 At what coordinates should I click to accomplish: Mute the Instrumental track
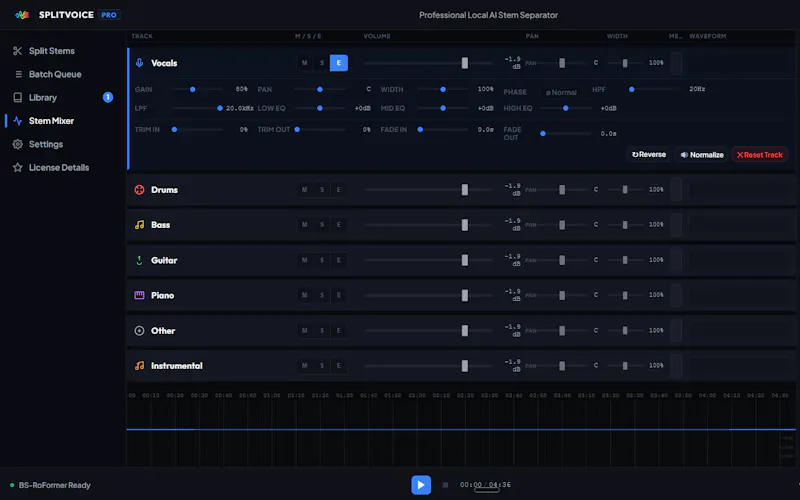(x=305, y=366)
